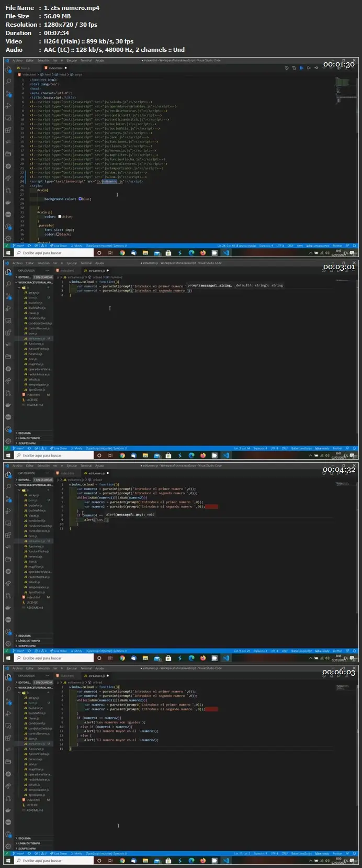
Task: Open Source Control icon in 00:01:30 frame
Action: tap(8, 94)
